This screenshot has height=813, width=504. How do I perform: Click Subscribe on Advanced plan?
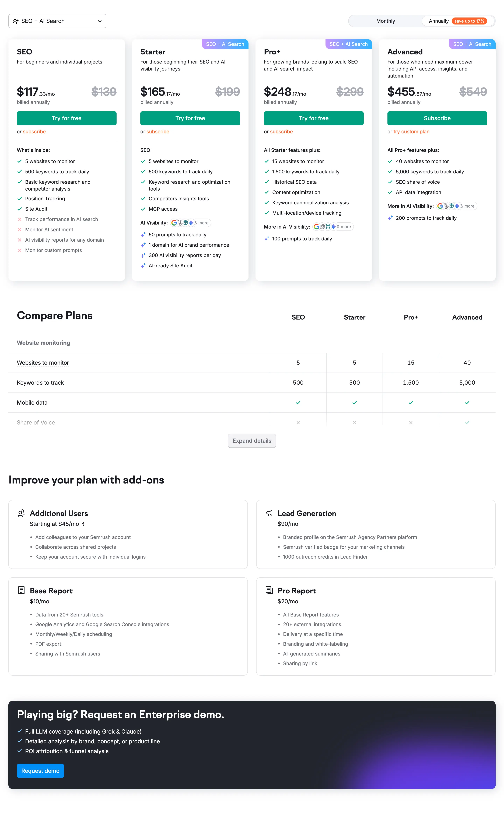click(437, 118)
